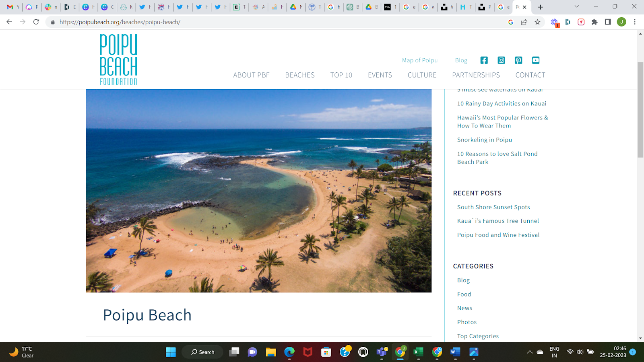Click the Poipu Beach Foundation logo
Screen dimensions: 644x362
pos(118,60)
